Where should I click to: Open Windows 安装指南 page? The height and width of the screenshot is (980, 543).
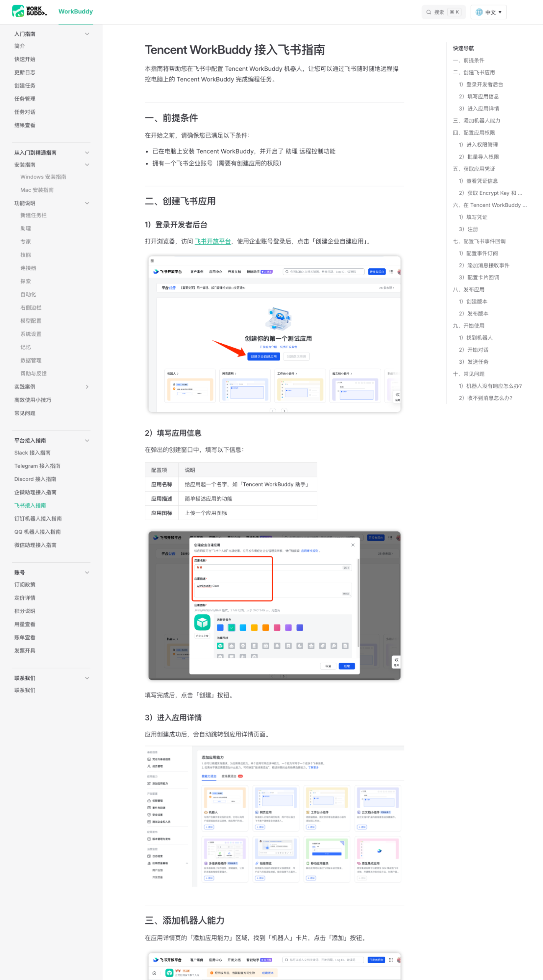click(x=43, y=177)
